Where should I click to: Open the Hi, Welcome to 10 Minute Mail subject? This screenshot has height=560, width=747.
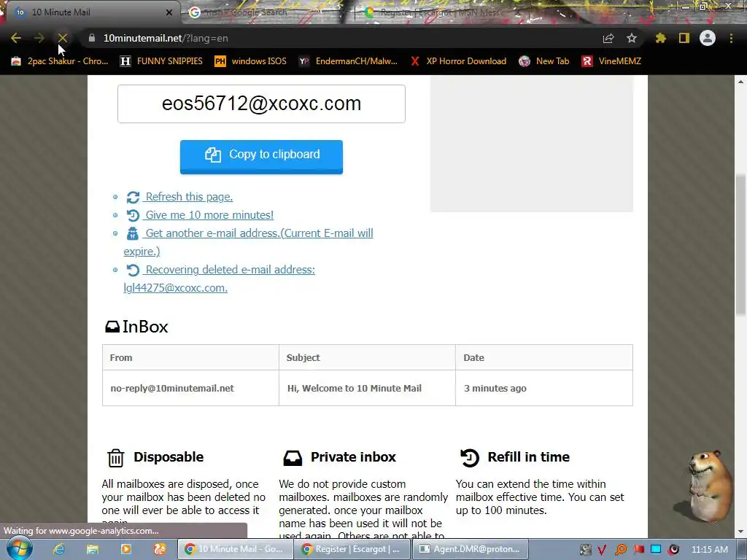(355, 388)
